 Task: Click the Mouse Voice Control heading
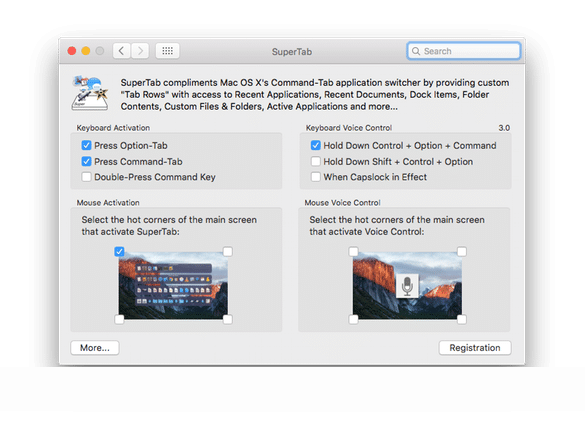point(342,203)
